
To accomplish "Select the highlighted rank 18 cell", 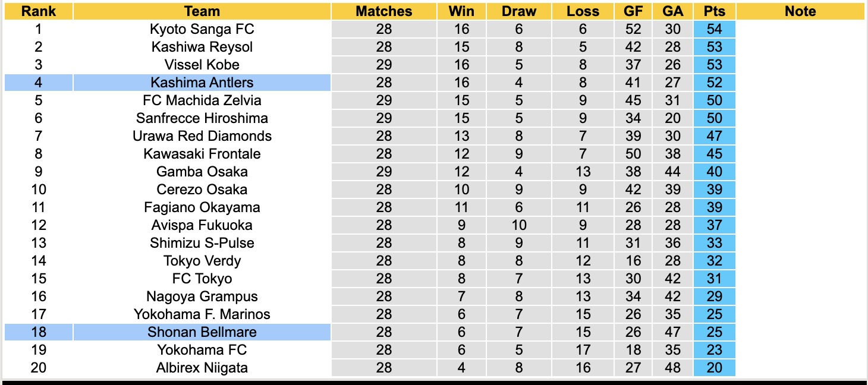I will point(39,332).
